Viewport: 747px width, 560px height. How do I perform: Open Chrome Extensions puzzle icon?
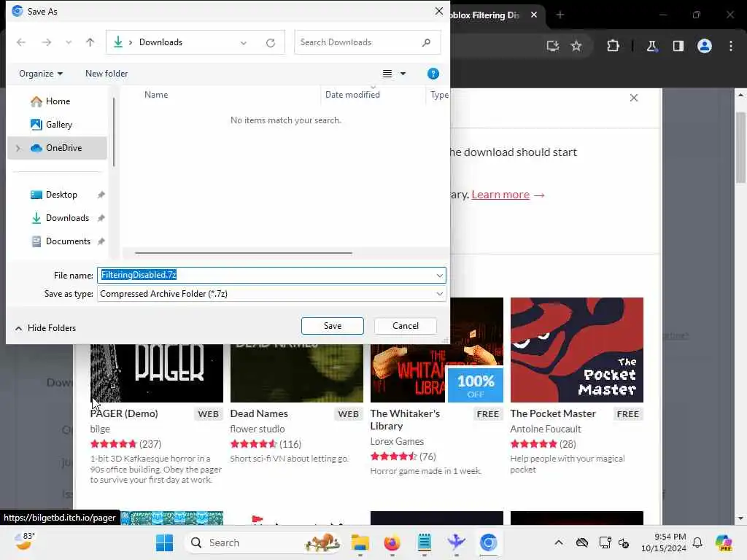pyautogui.click(x=613, y=46)
